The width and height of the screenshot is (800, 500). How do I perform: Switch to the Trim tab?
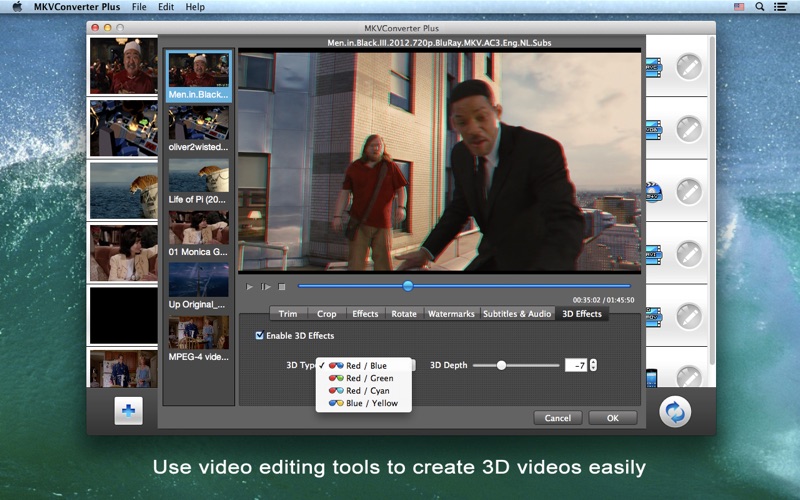coord(288,314)
